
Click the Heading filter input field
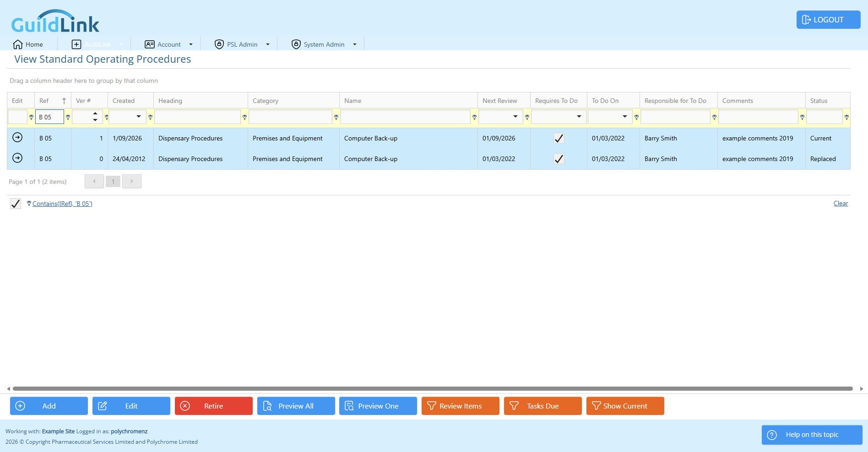point(197,117)
